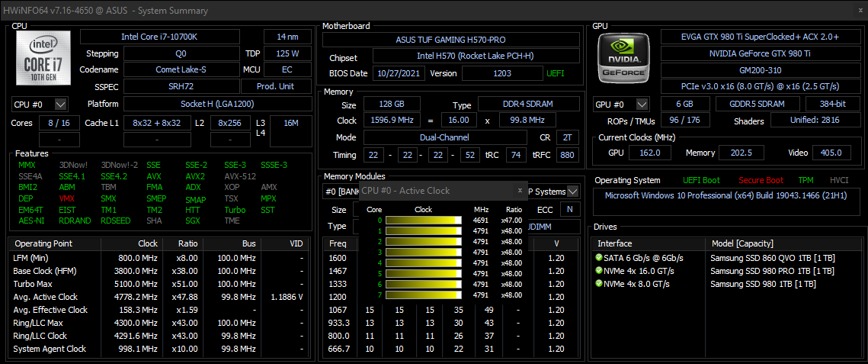Click the Core 7 clock bar
This screenshot has width=868, height=364.
[423, 295]
